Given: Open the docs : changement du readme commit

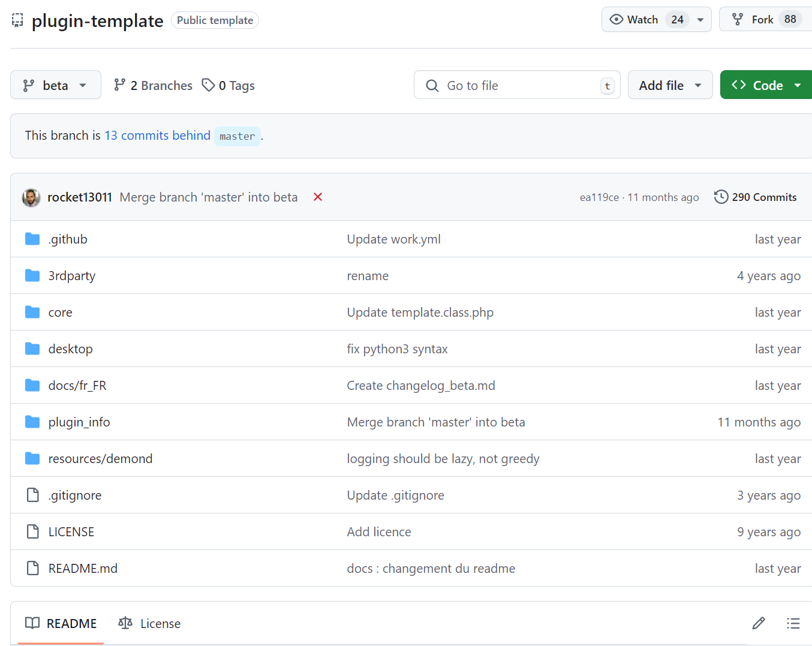Looking at the screenshot, I should click(431, 569).
